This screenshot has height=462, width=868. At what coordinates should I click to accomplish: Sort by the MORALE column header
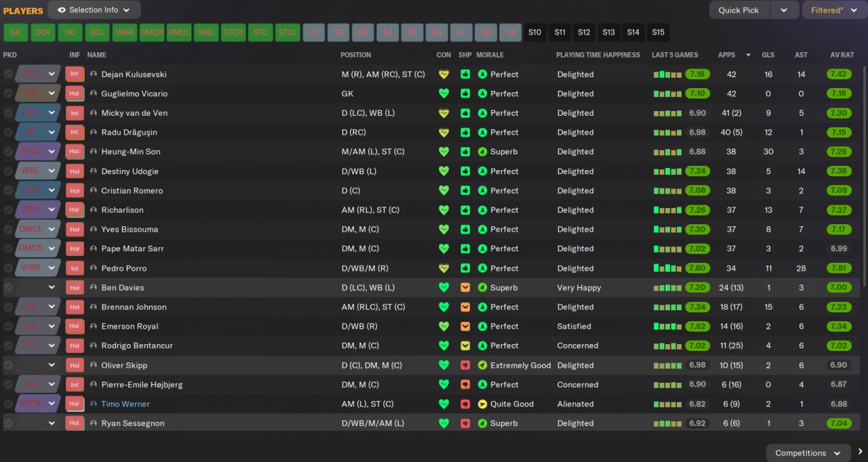point(490,55)
